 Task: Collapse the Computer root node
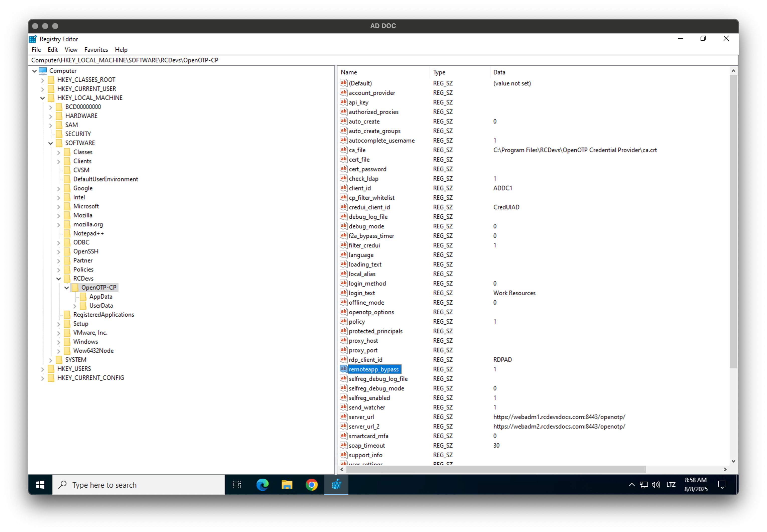34,71
